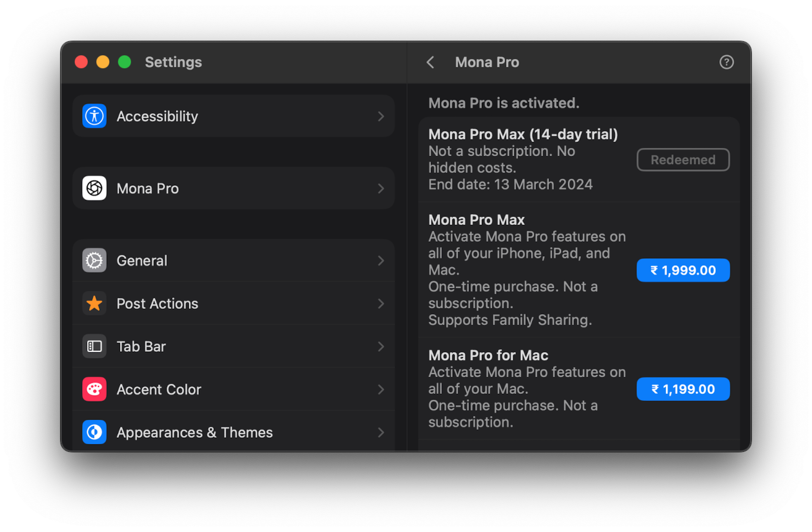Open Post Actions settings label
Viewport: 812px width, 532px height.
pyautogui.click(x=157, y=304)
